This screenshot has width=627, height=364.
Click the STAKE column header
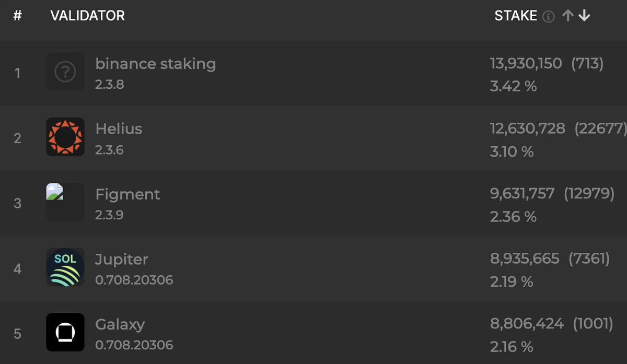coord(516,16)
